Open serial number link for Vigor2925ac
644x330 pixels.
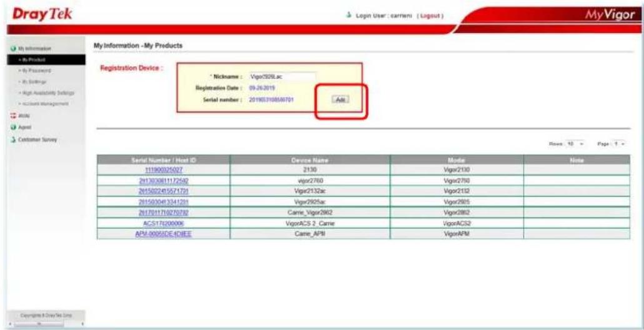pyautogui.click(x=164, y=201)
